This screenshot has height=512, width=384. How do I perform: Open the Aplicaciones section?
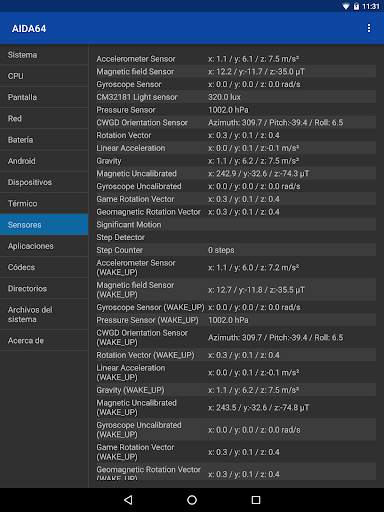(44, 246)
